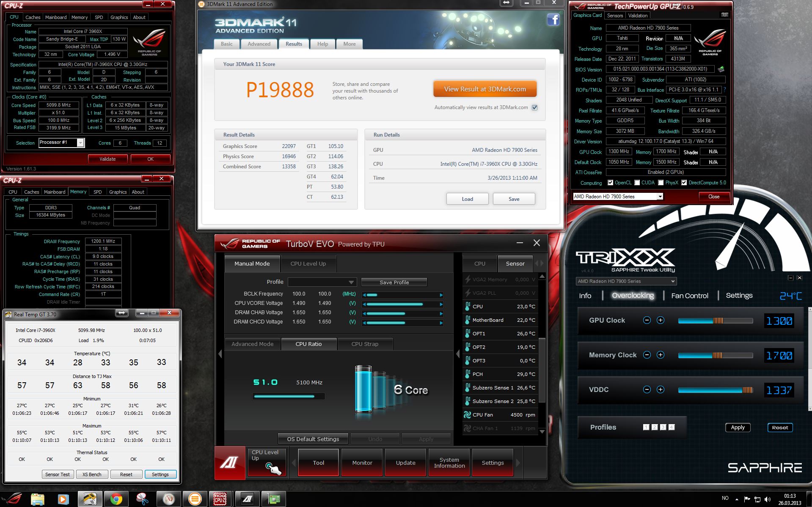Screen dimensions: 812x507
Task: Select the CPU Level Up tab in TurboV
Action: click(x=308, y=263)
